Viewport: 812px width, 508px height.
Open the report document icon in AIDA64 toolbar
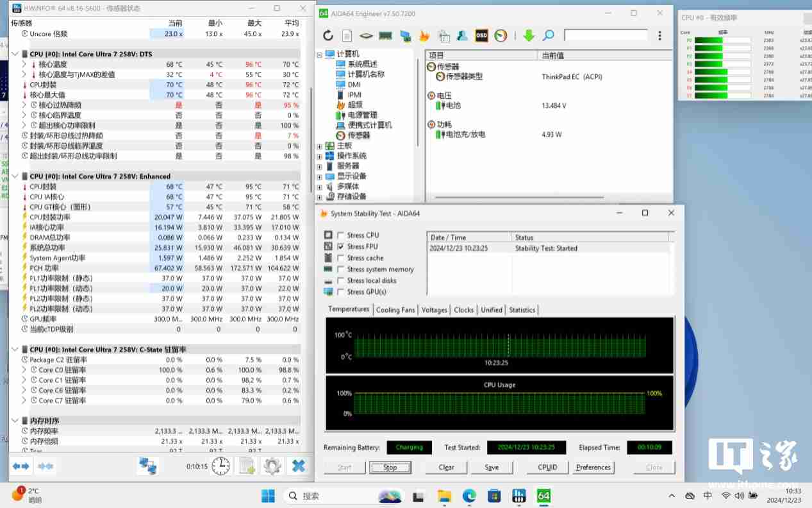347,35
